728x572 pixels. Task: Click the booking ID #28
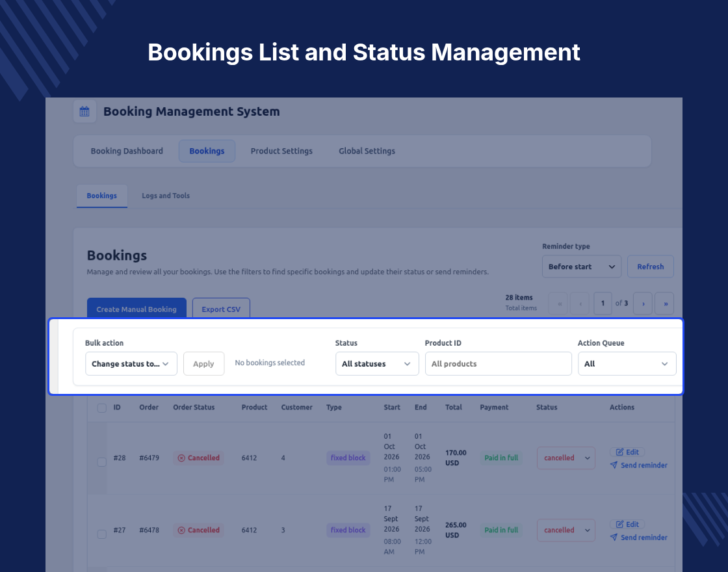[x=120, y=458]
